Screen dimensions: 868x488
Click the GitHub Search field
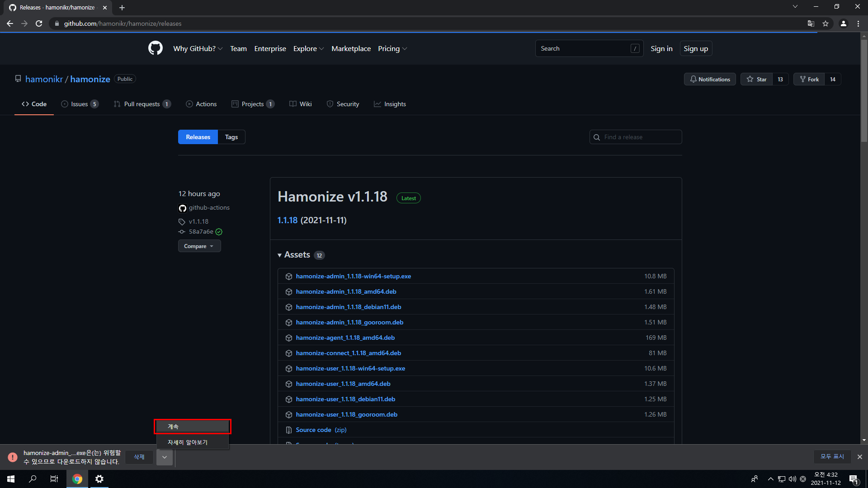tap(589, 48)
